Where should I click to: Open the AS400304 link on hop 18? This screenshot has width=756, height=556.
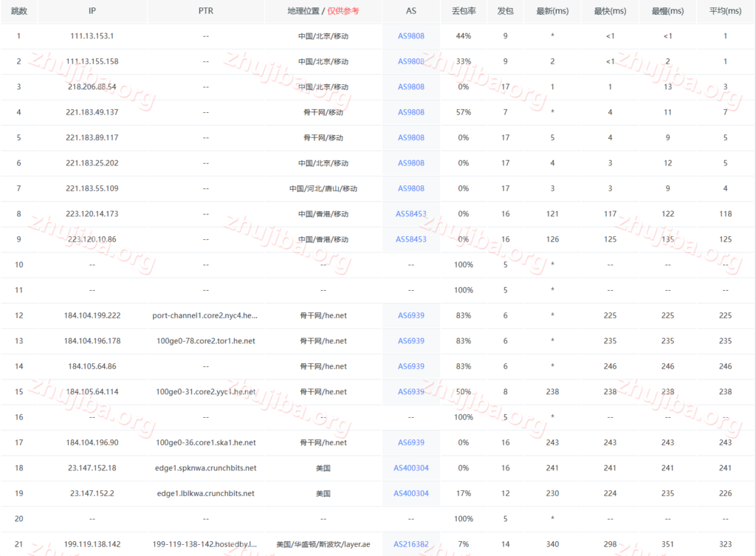click(x=410, y=467)
